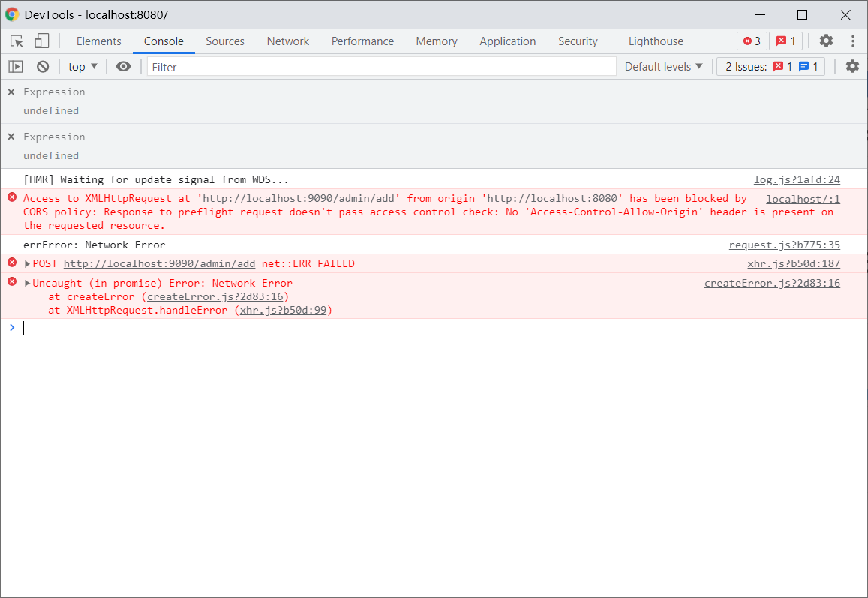Viewport: 868px width, 598px height.
Task: Click the POST ERR_FAILED error icon
Action: [x=12, y=263]
